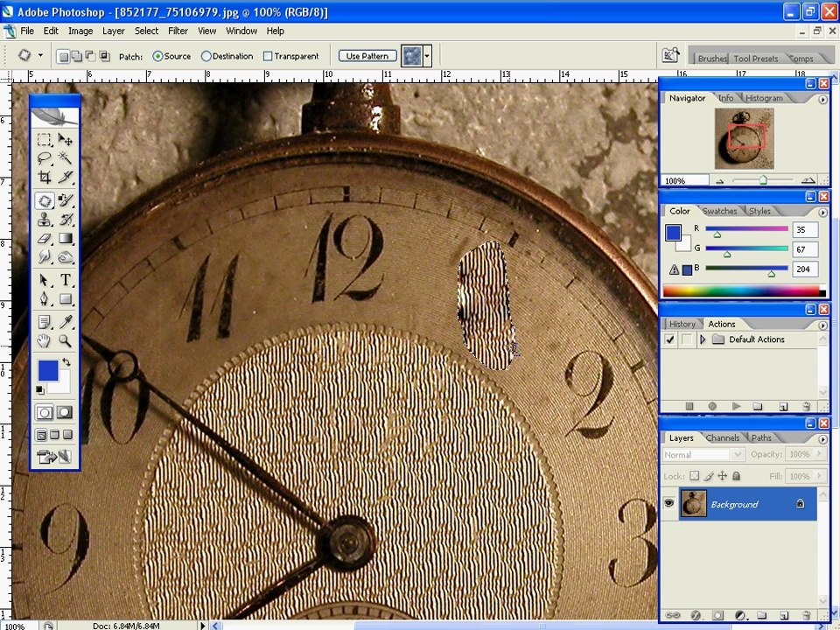Switch to Quick Mask mode
The width and height of the screenshot is (840, 630).
[65, 412]
